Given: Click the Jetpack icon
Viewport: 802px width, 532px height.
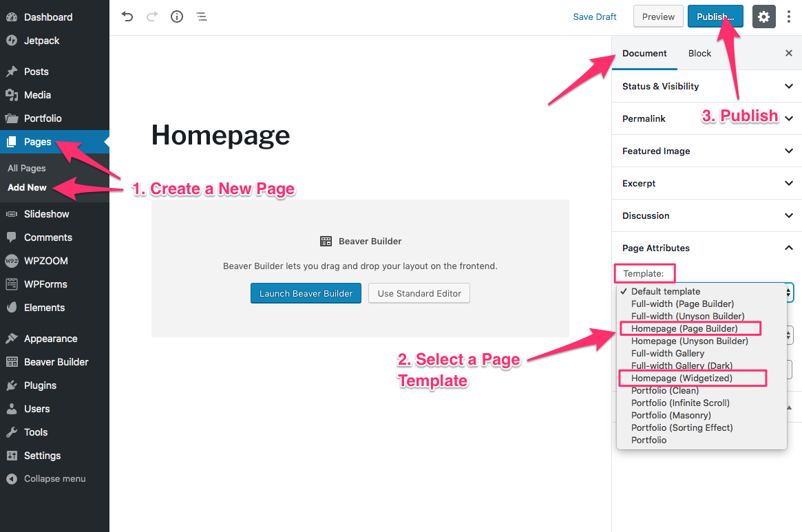Looking at the screenshot, I should coord(12,41).
